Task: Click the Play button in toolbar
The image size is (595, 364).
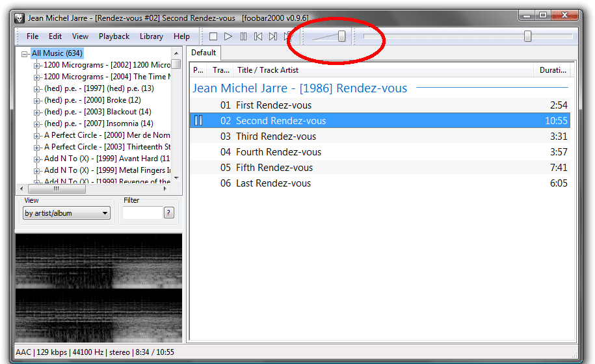Action: (228, 36)
